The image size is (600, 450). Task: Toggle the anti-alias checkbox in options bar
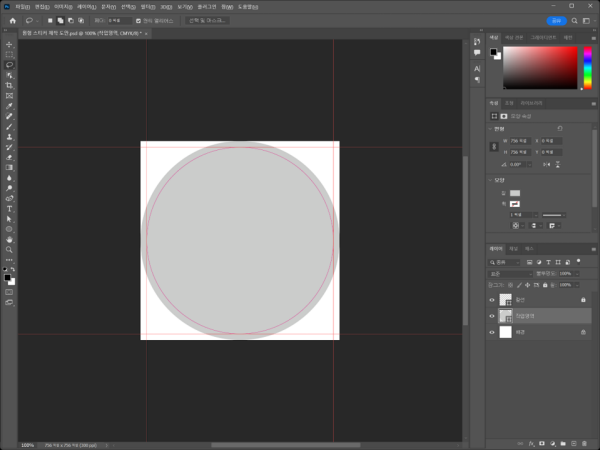point(138,20)
